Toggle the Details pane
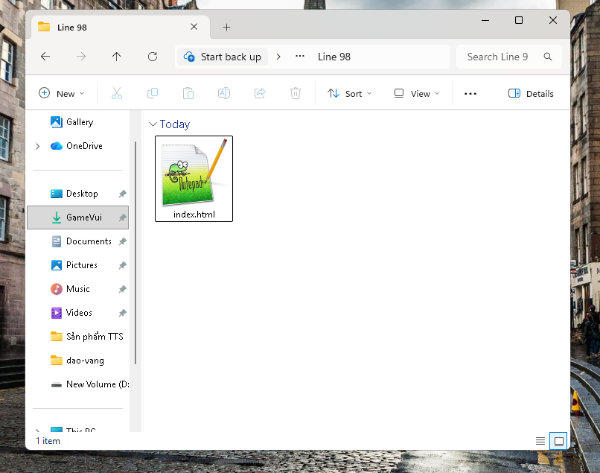The width and height of the screenshot is (600, 473). click(x=530, y=93)
